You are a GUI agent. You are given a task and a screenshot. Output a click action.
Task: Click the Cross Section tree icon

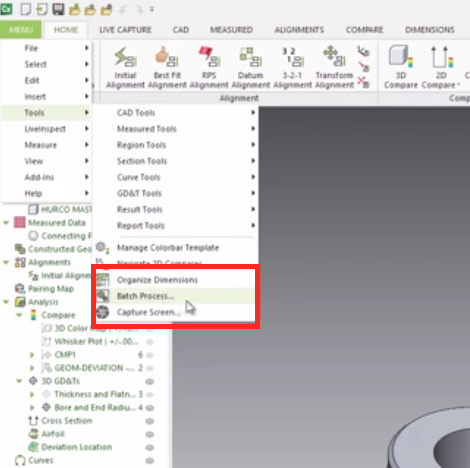pyautogui.click(x=33, y=421)
